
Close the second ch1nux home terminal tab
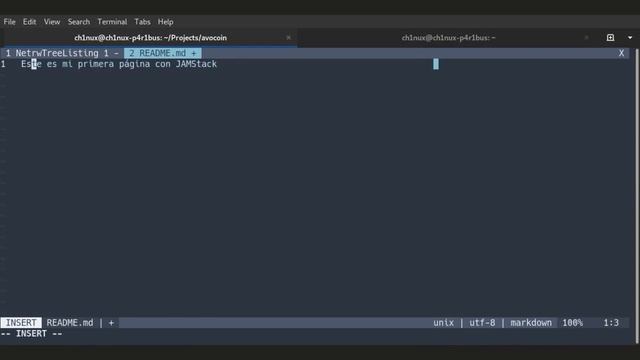click(x=587, y=38)
